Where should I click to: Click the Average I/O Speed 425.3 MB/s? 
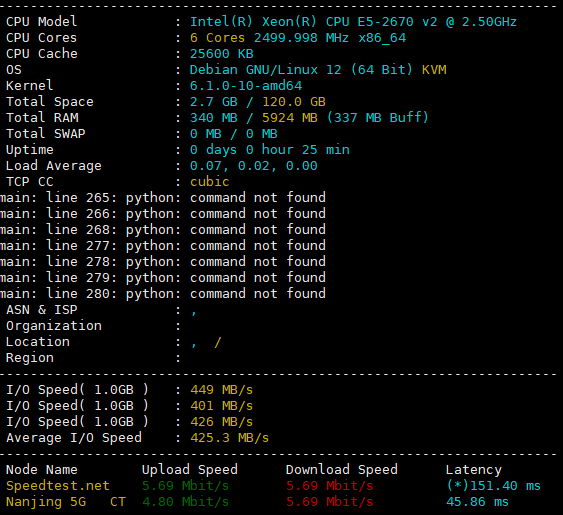[x=229, y=438]
